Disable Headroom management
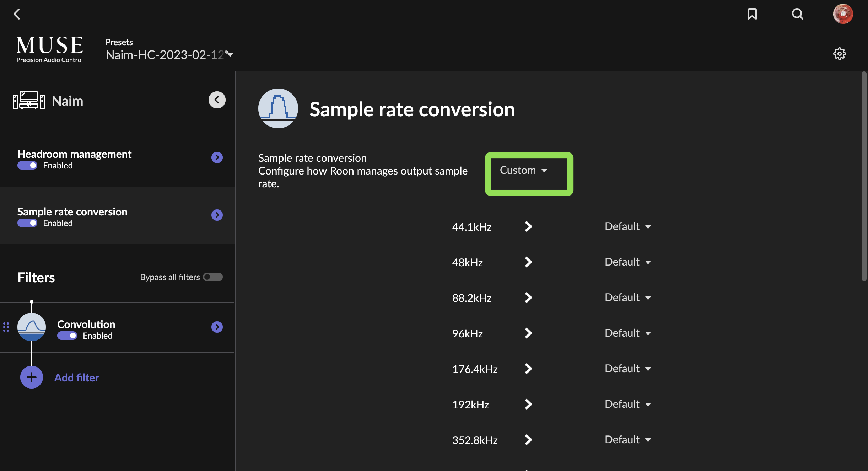This screenshot has width=868, height=471. click(x=27, y=165)
